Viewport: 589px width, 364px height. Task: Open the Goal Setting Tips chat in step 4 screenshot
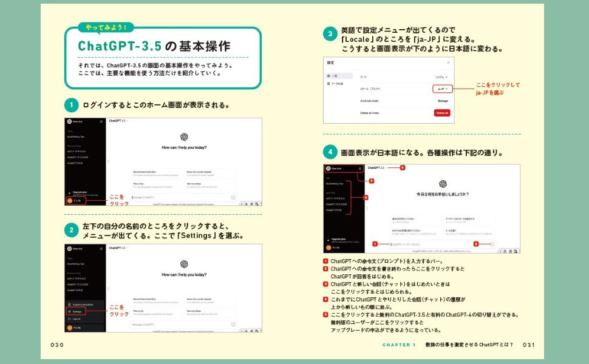click(x=335, y=184)
